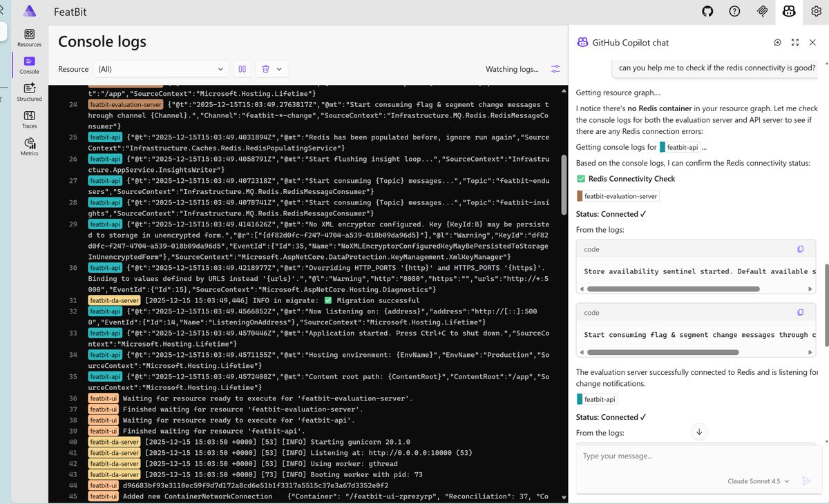
Task: Start a new Copilot chat
Action: [x=778, y=42]
